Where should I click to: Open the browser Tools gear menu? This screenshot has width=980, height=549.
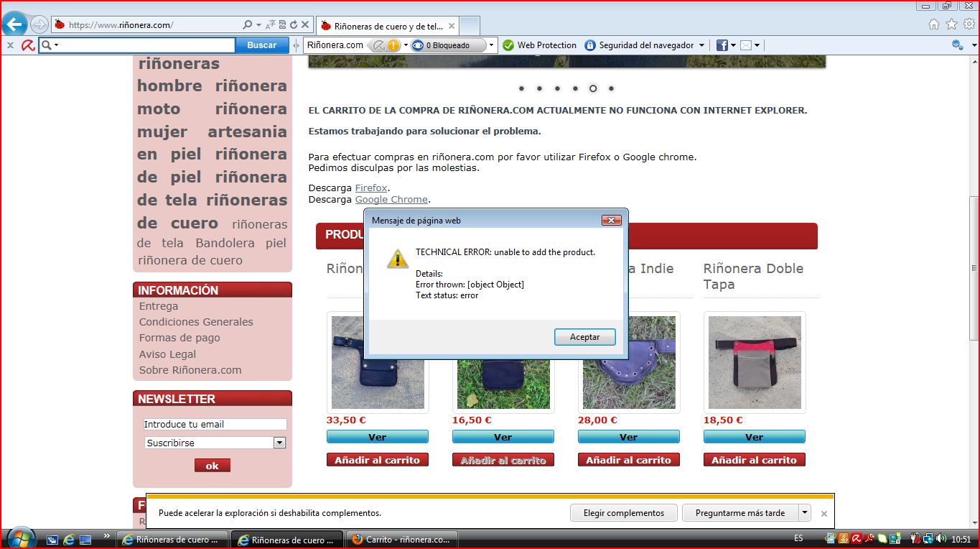(x=969, y=24)
